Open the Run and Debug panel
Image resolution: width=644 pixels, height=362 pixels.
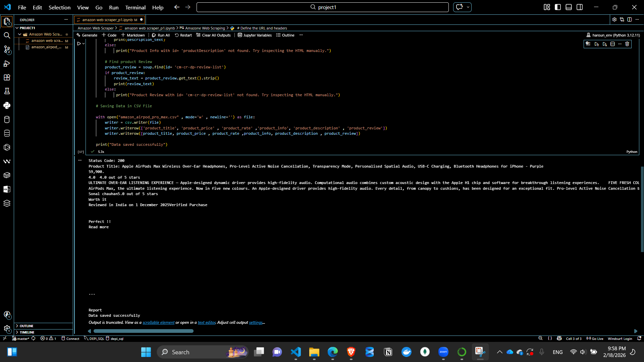[x=7, y=63]
